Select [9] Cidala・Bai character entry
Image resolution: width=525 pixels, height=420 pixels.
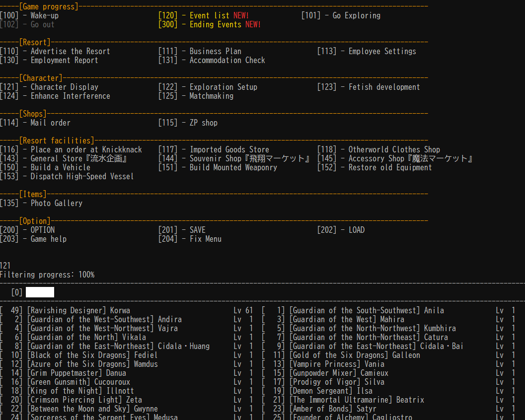pyautogui.click(x=388, y=347)
